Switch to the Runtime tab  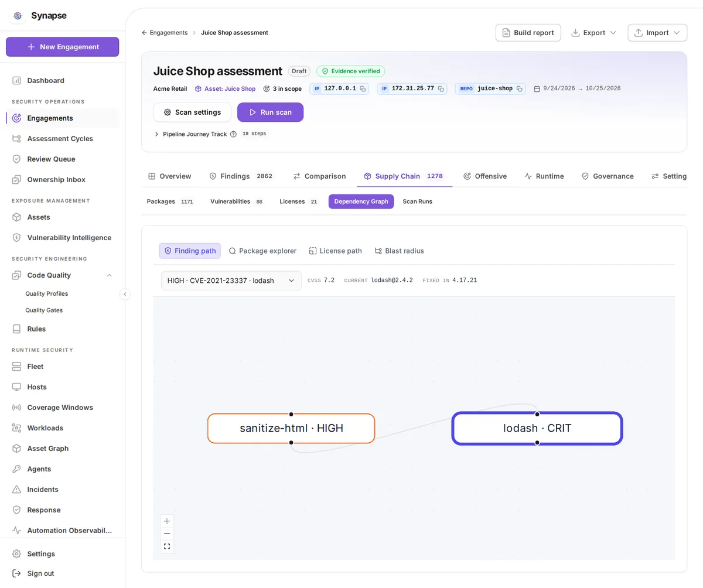544,176
